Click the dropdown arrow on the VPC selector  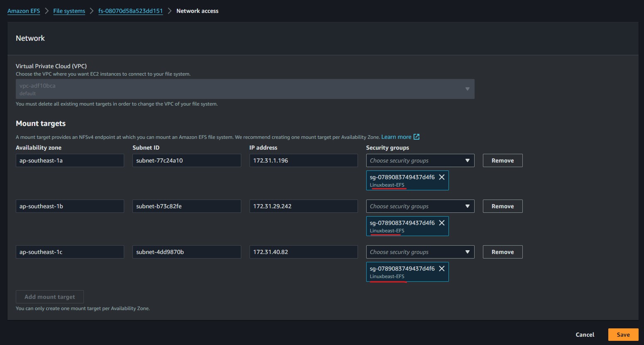pos(467,89)
